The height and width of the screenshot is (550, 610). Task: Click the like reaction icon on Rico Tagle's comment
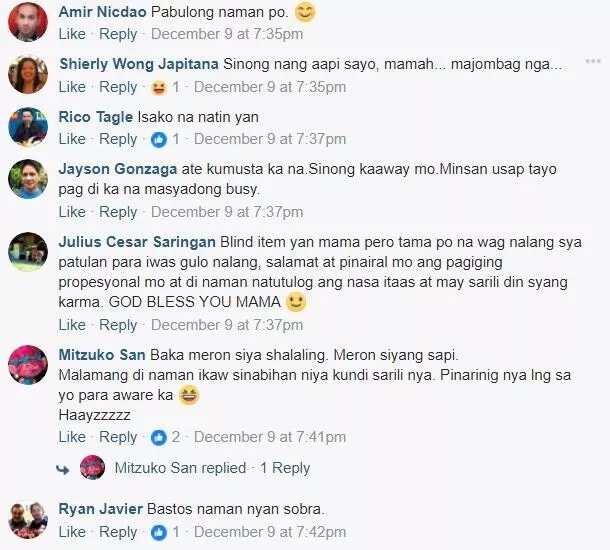159,140
